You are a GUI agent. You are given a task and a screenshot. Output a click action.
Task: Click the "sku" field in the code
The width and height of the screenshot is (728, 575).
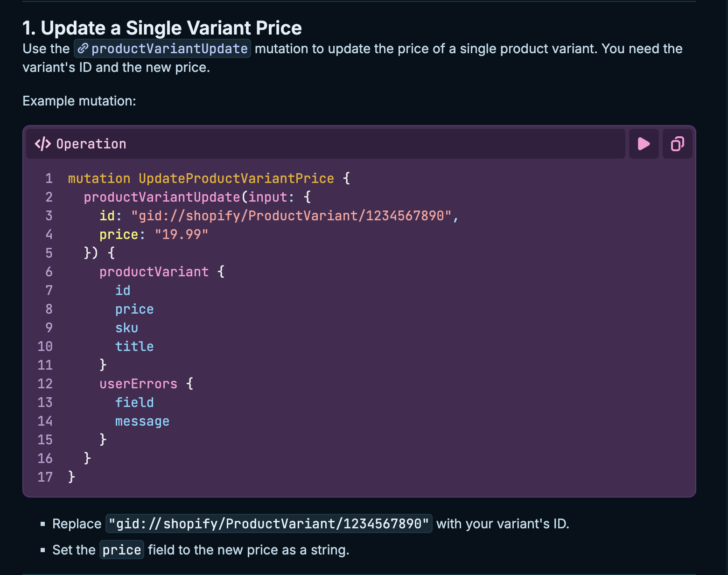(x=126, y=328)
